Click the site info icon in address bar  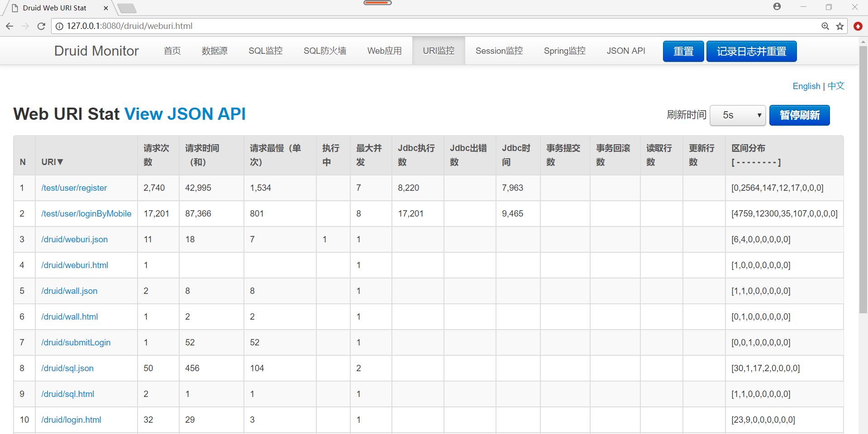59,26
